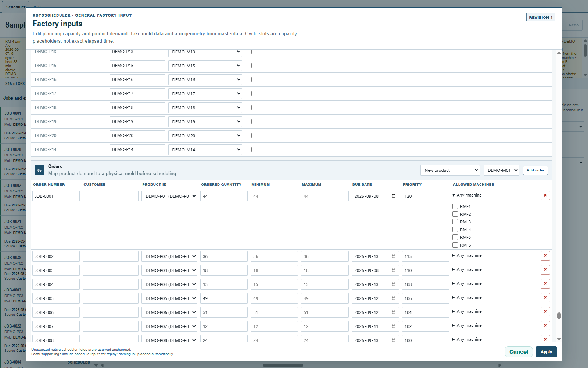Cancel the Factory inputs dialog
The width and height of the screenshot is (588, 368).
[x=519, y=352]
